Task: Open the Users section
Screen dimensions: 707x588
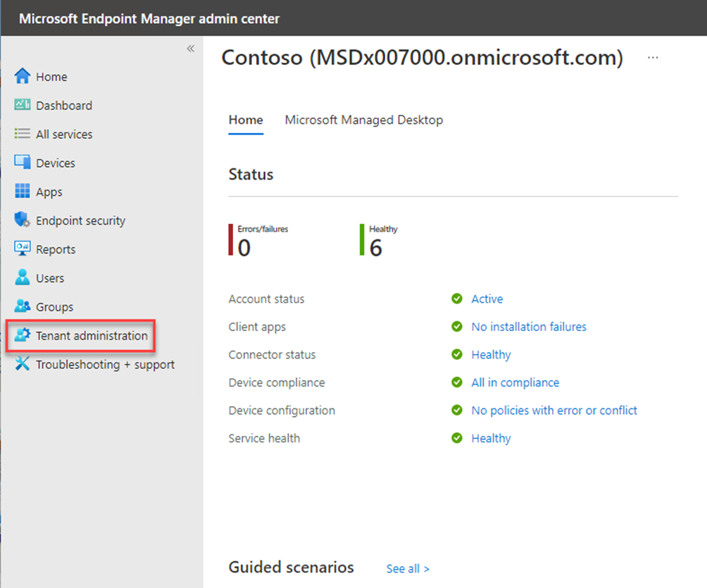Action: pyautogui.click(x=50, y=278)
